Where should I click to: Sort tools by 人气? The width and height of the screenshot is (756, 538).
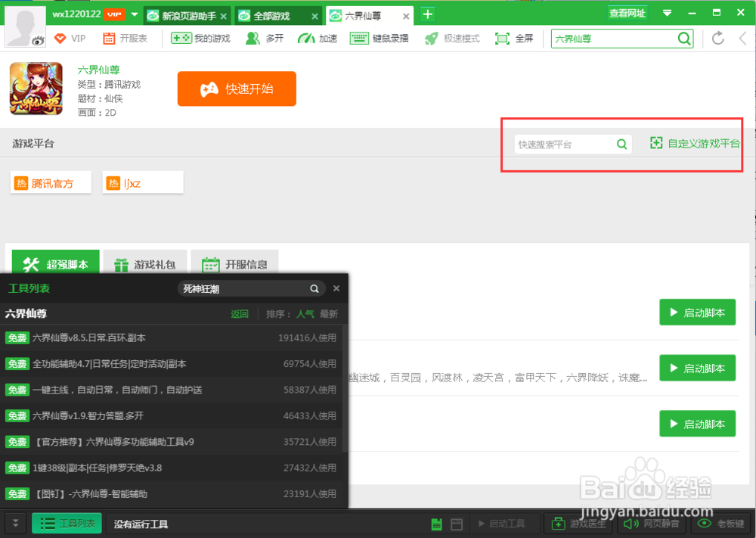coord(305,314)
